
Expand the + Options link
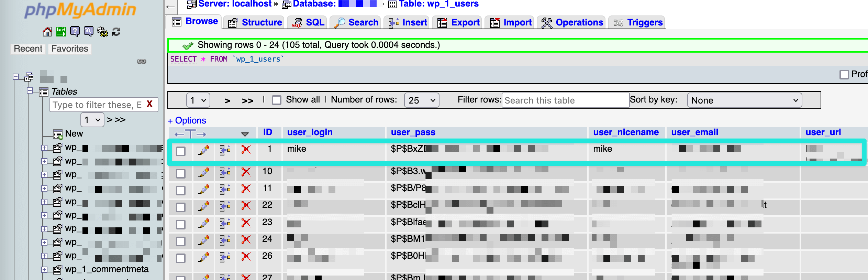click(187, 120)
